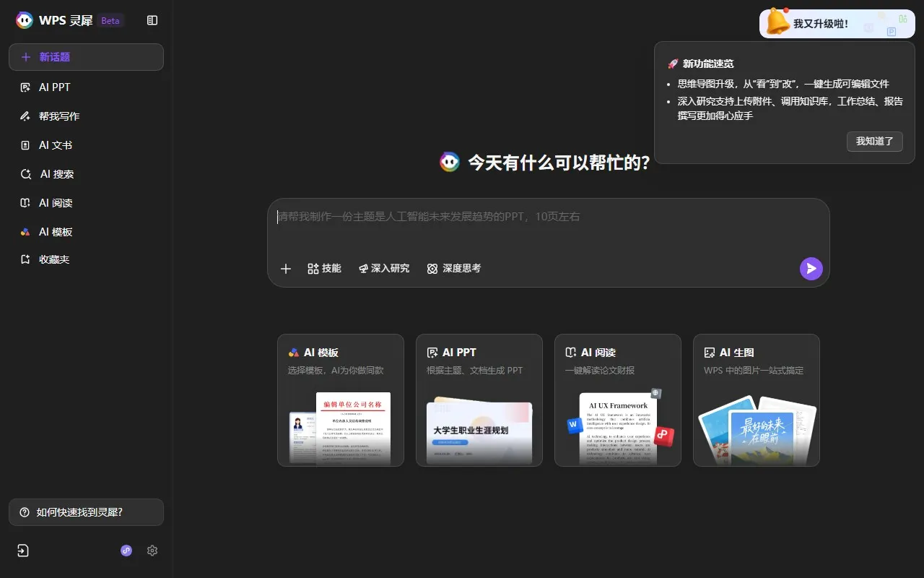Click the plus icon to add attachments
The height and width of the screenshot is (578, 924).
point(285,268)
